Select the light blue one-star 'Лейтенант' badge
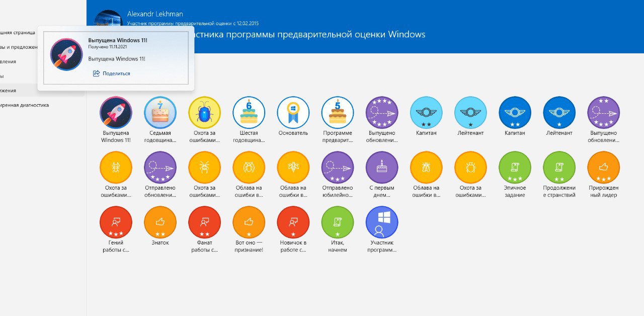 (x=470, y=113)
